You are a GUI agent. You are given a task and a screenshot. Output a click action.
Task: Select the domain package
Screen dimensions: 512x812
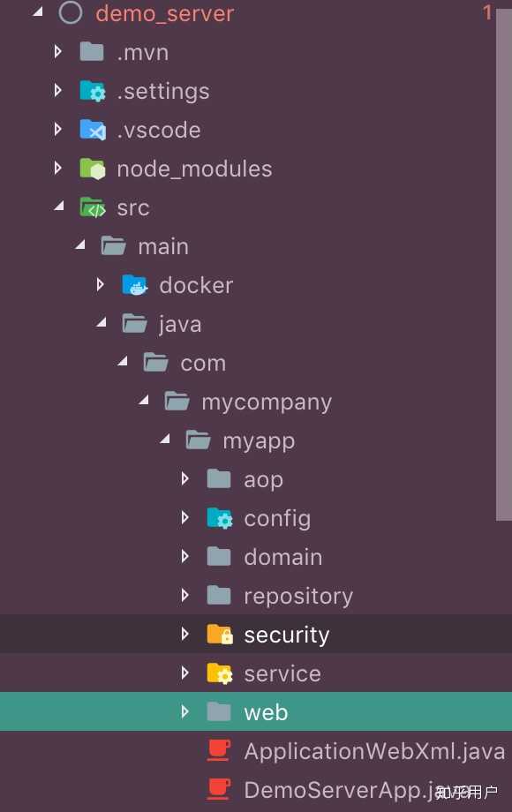tap(282, 556)
